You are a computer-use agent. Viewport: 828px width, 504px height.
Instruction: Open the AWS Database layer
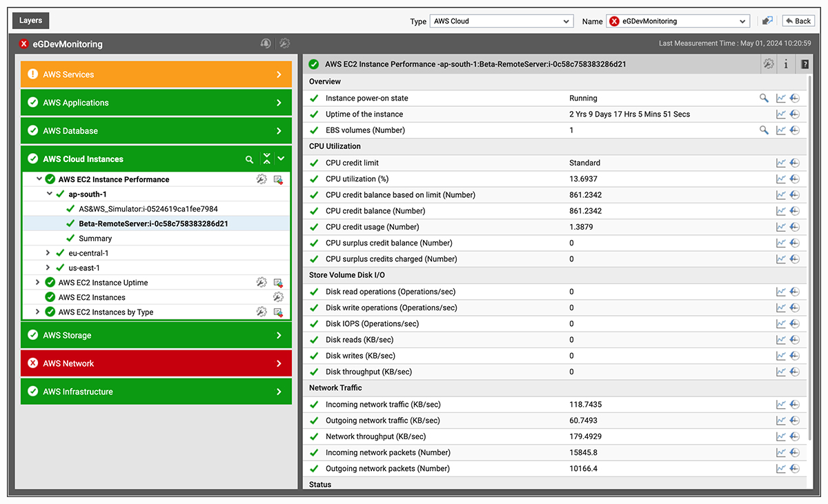coord(156,131)
